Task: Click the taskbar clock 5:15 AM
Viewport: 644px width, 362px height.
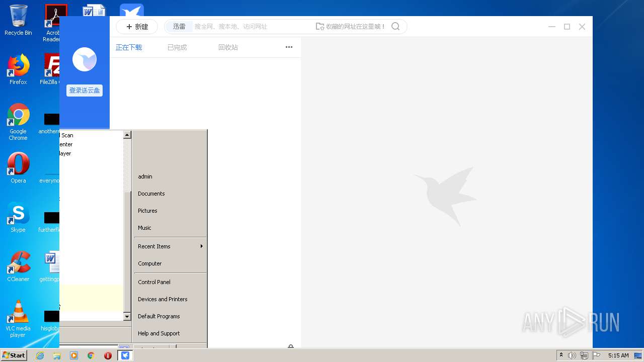Action: tap(618, 355)
